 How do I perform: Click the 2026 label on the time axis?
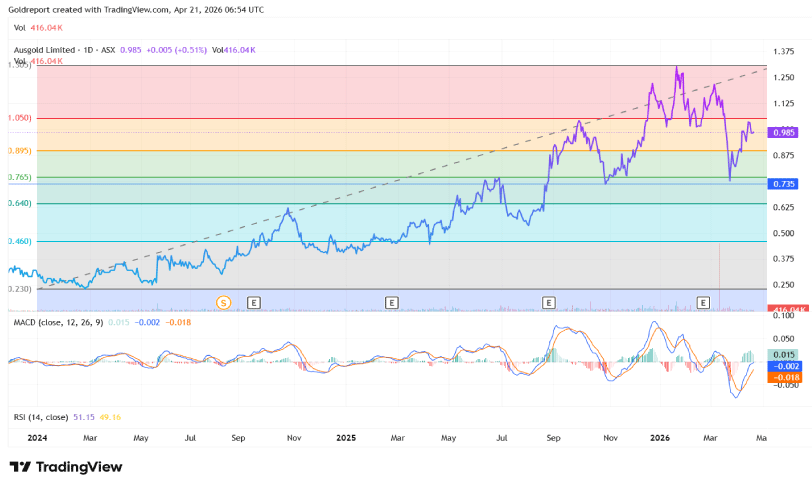[x=659, y=438]
